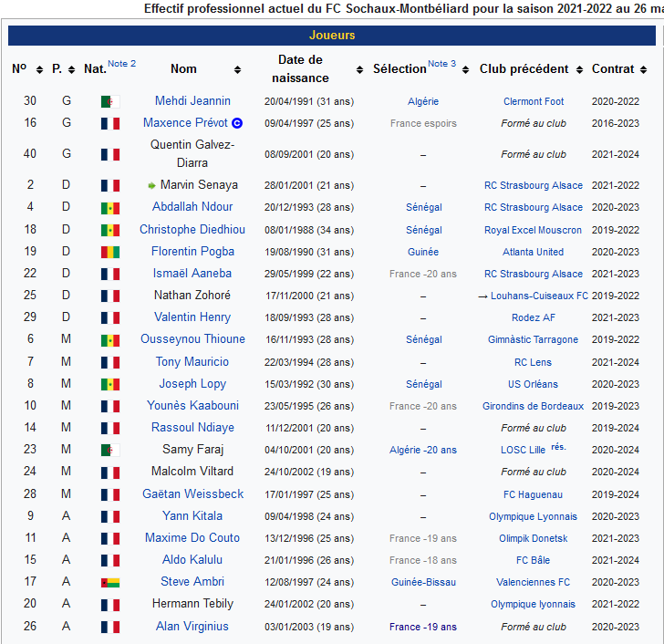Viewport: 664px width, 644px height.
Task: Click Algerian flag in Mehdi Jeannin row
Action: pos(110,101)
